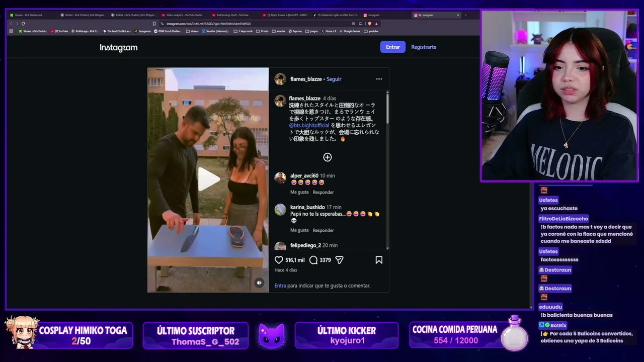Open the stream bookmarks folder

[192, 31]
